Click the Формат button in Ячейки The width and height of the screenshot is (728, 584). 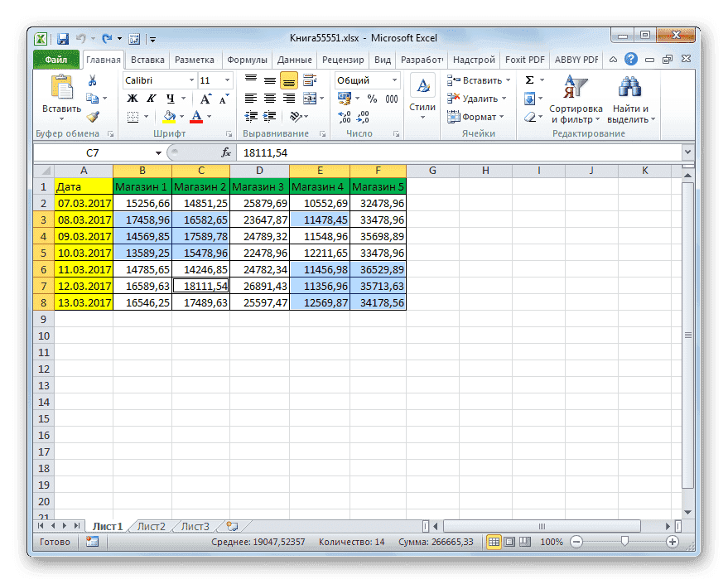point(478,117)
